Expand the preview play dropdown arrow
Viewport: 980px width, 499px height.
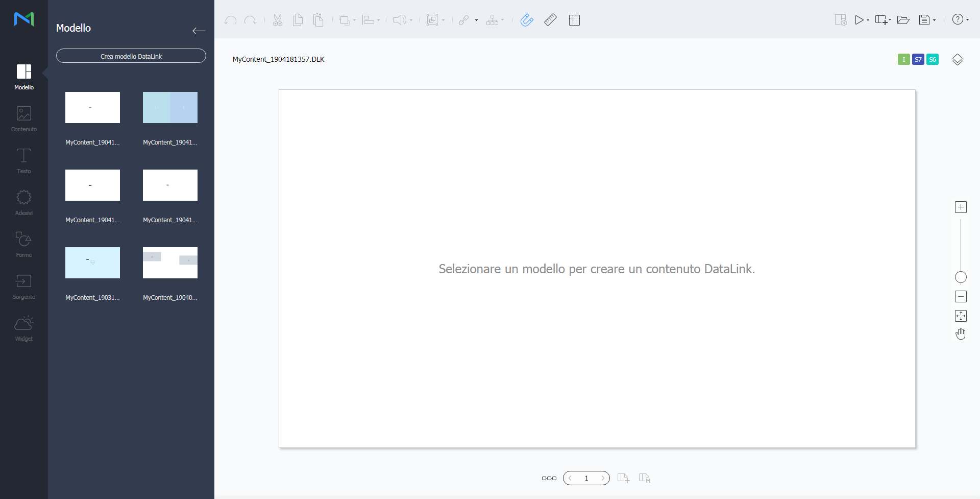(868, 20)
